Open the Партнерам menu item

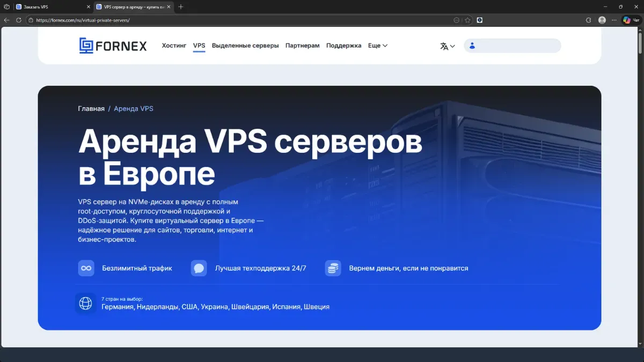point(302,46)
